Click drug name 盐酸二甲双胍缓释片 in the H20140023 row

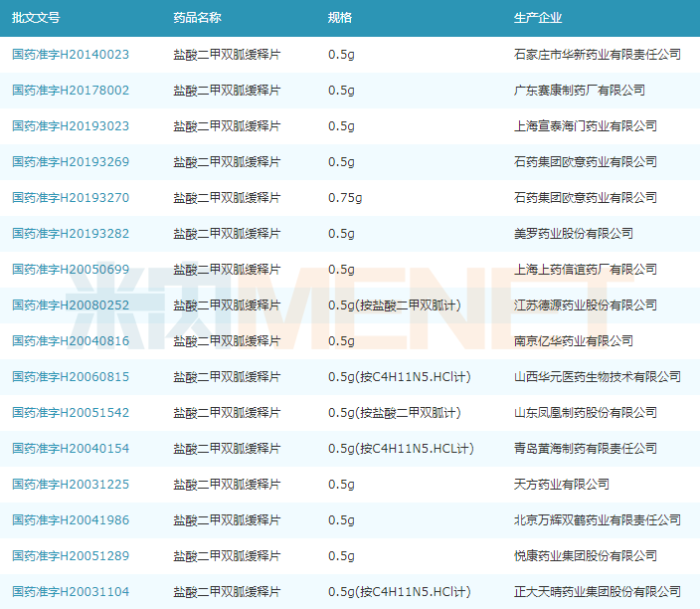click(x=227, y=55)
